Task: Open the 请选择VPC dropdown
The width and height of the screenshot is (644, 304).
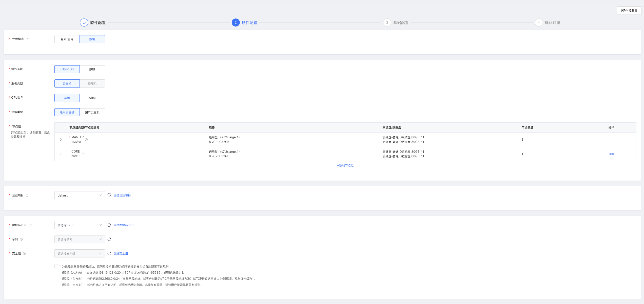Action: click(x=80, y=225)
